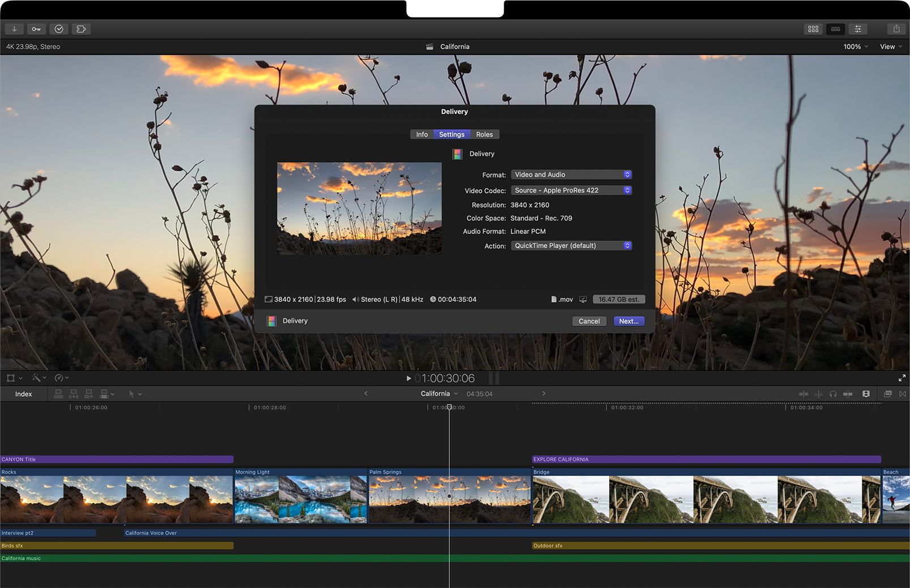Click the Share export icon in toolbar

pos(896,29)
